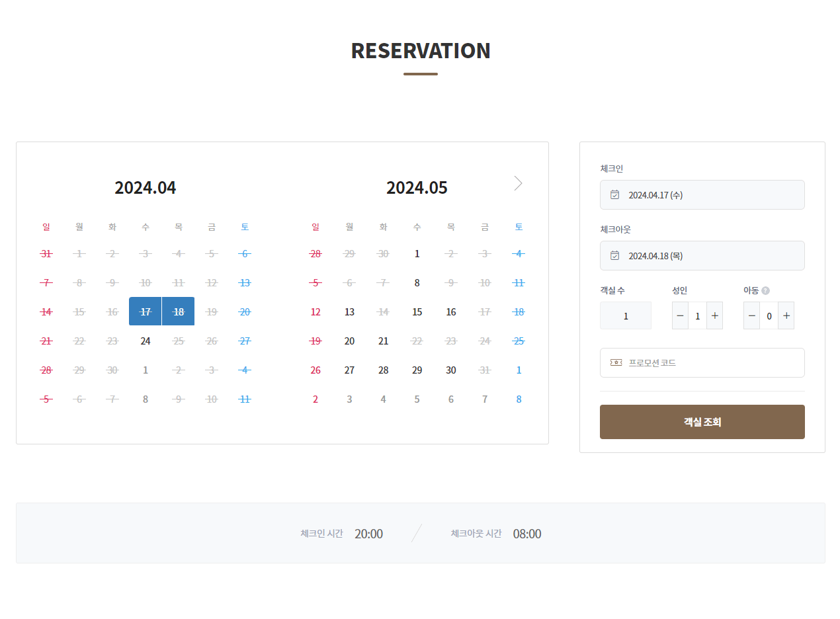Viewport: 840px width, 619px height.
Task: Click the 객실 조회 search button
Action: pos(702,422)
